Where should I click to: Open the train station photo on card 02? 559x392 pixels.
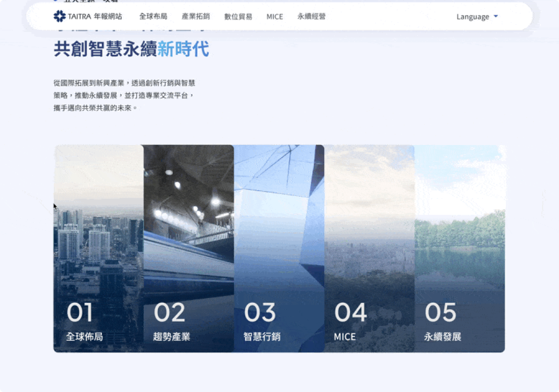click(x=189, y=220)
